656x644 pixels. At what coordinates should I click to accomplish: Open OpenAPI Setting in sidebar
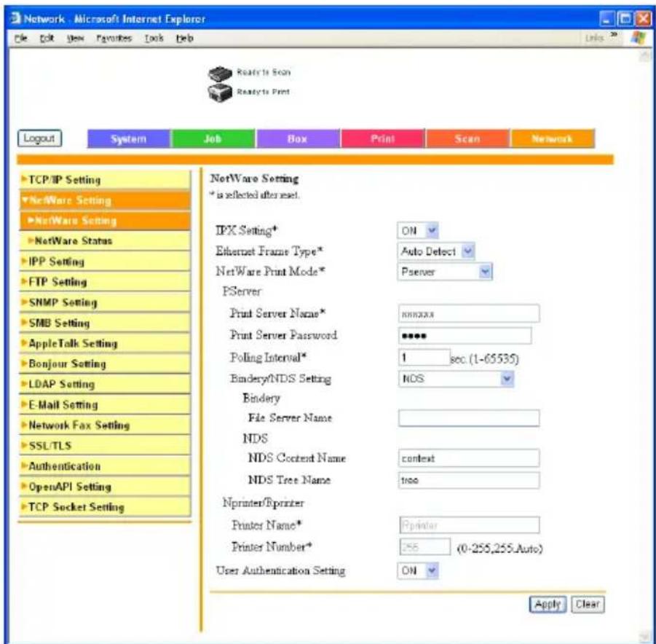[105, 487]
